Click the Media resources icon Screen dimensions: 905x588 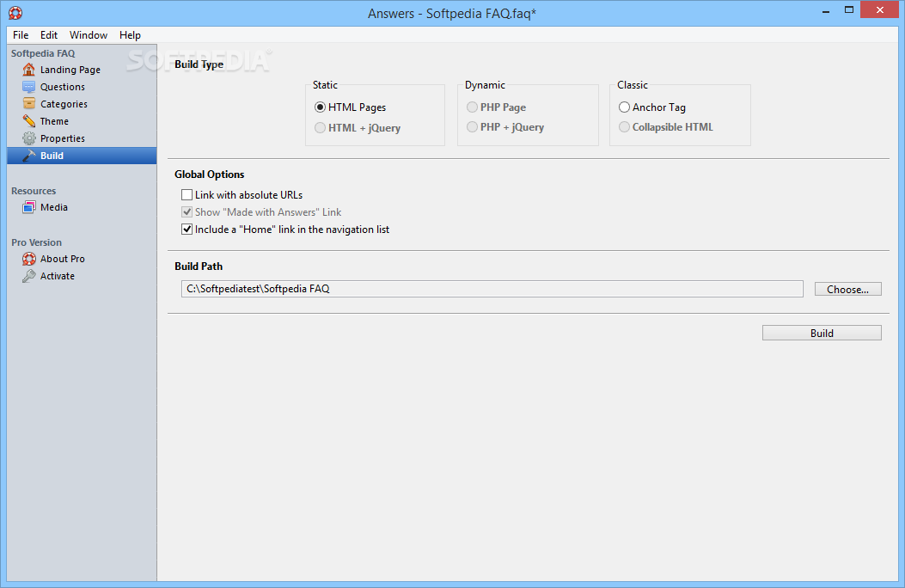pyautogui.click(x=29, y=207)
